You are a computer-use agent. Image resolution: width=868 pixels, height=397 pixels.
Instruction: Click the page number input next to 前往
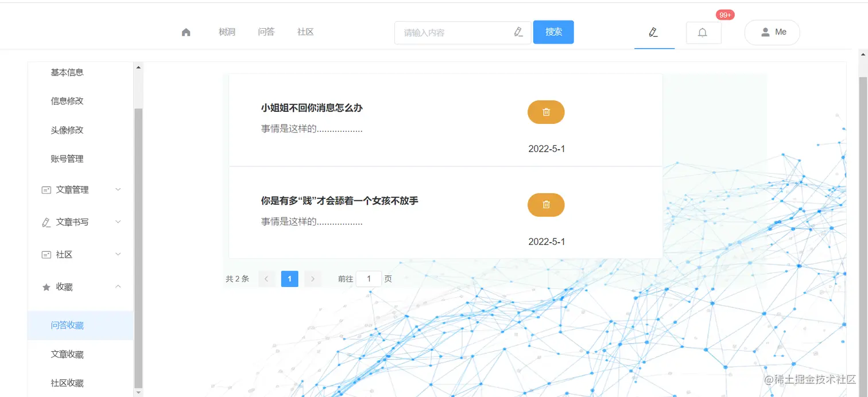pos(369,278)
